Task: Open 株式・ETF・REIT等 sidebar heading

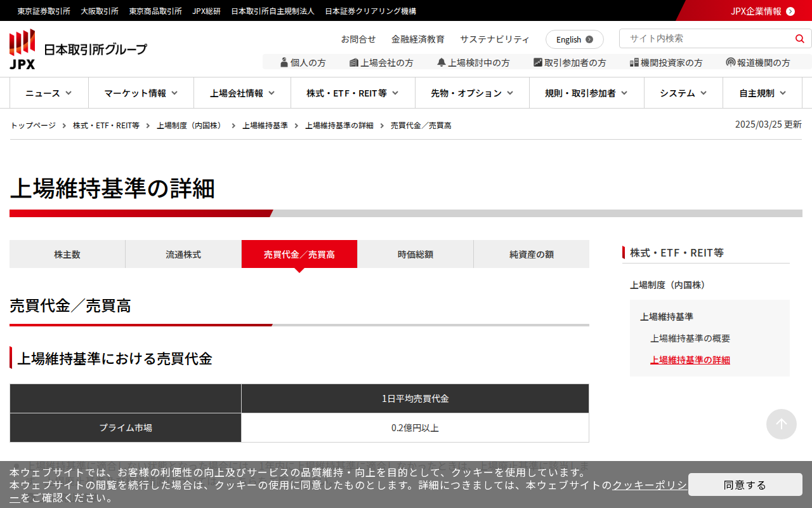Action: point(677,253)
